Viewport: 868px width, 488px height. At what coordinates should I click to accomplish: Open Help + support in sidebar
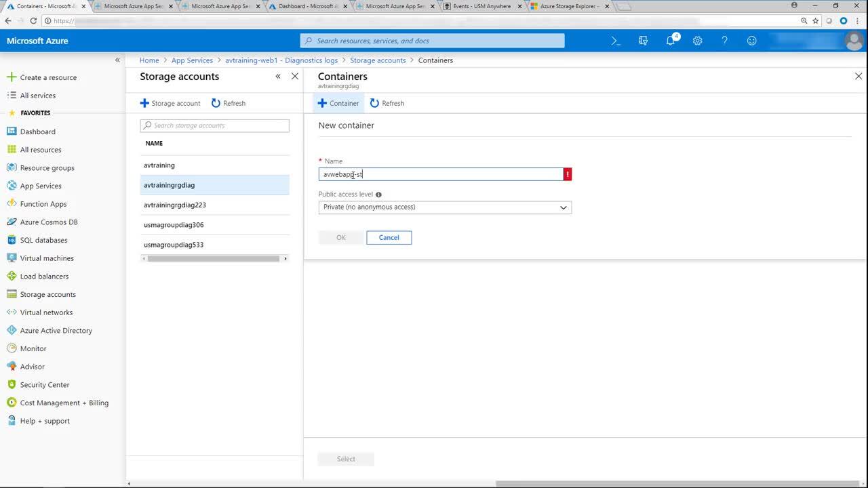[x=45, y=421]
